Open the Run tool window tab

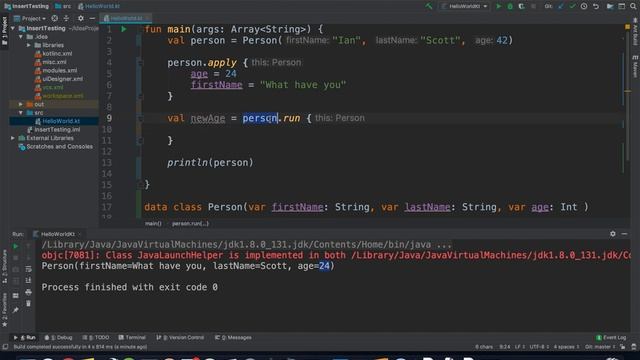[x=24, y=338]
